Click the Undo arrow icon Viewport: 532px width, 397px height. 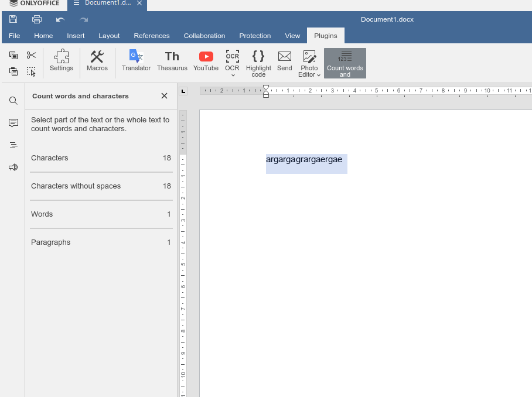click(59, 19)
